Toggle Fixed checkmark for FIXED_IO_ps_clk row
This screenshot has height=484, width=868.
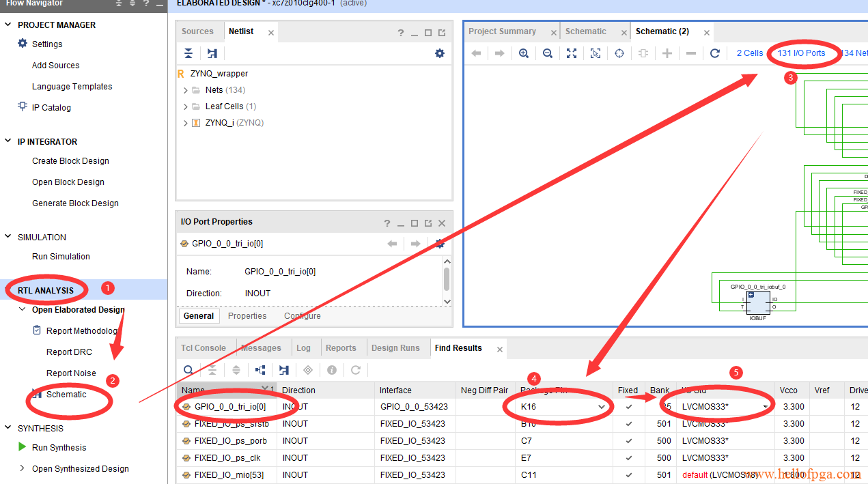coord(629,458)
